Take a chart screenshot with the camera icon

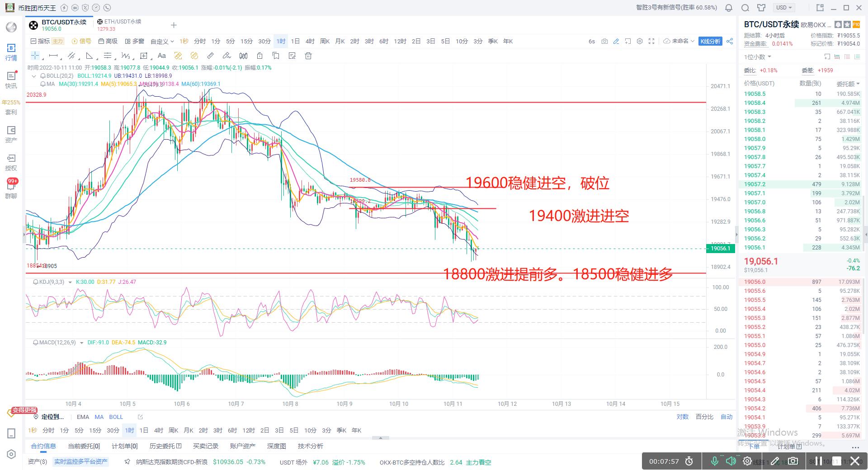(x=604, y=41)
